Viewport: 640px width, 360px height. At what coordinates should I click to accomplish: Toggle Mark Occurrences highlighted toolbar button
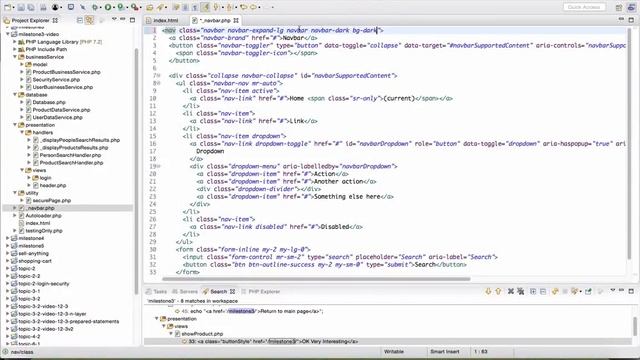click(x=205, y=7)
